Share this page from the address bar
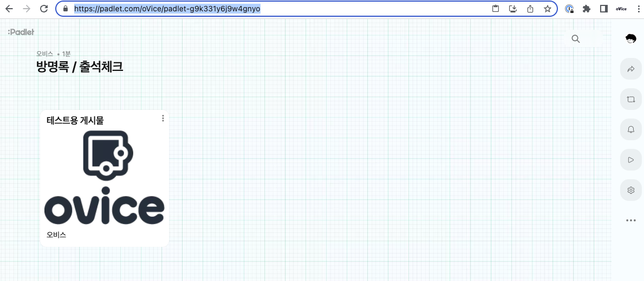 [530, 9]
